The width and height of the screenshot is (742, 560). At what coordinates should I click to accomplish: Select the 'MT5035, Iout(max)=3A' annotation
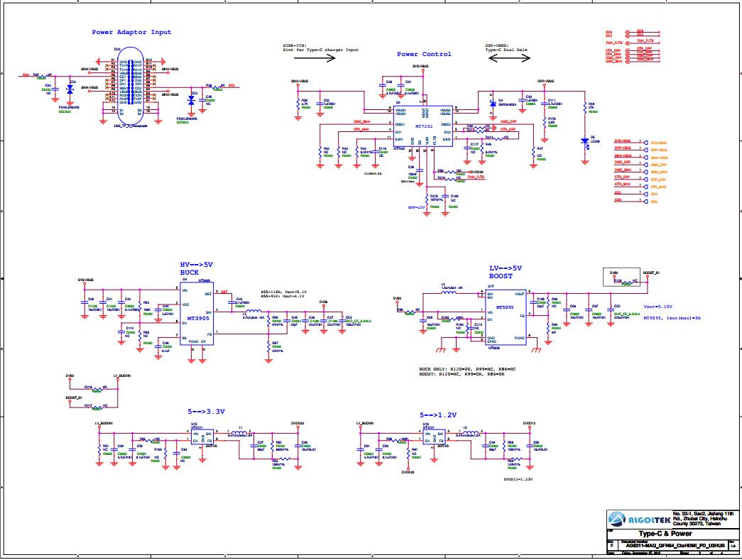pos(672,318)
